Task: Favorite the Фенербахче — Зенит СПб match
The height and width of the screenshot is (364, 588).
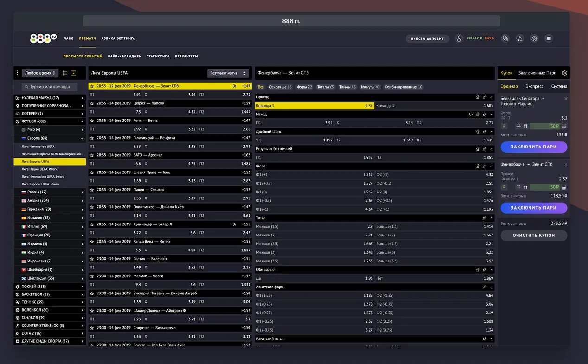Action: 92,86
